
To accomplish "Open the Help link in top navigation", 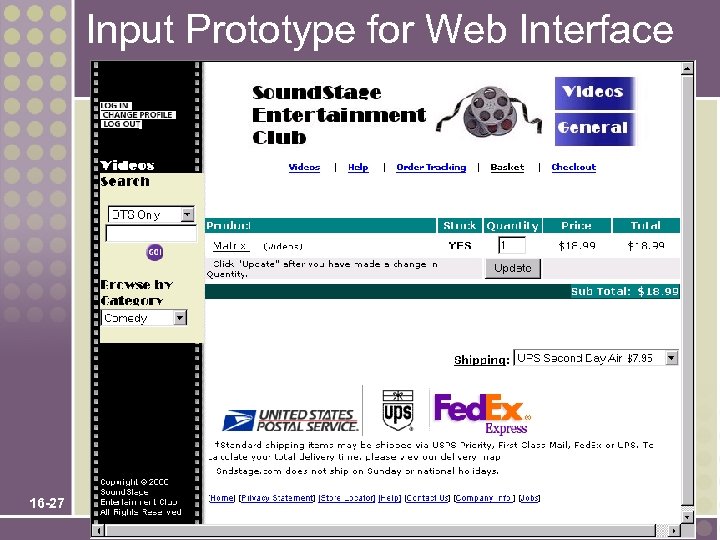I will (x=358, y=167).
